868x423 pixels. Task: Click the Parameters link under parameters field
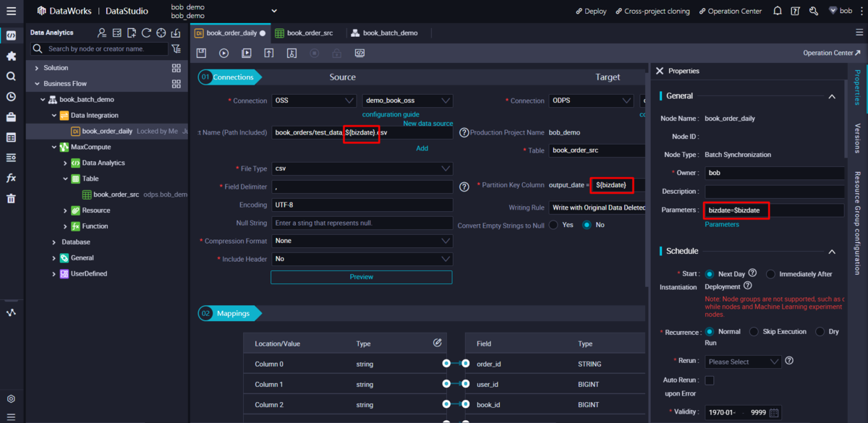722,224
